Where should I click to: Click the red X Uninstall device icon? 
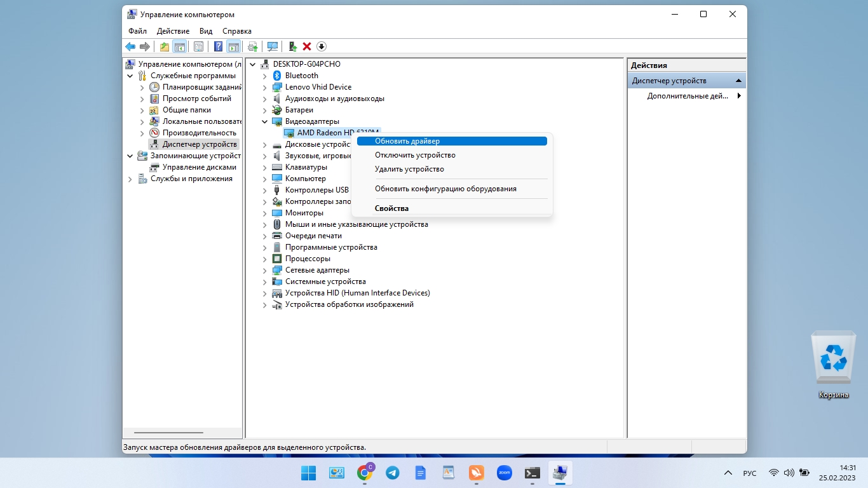tap(307, 46)
